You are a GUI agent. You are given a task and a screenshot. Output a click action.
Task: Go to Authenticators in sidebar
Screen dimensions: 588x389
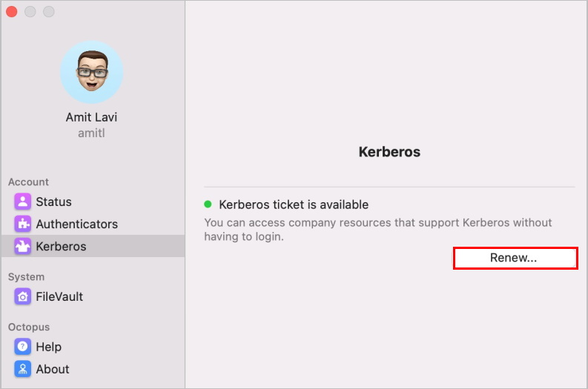tap(93, 224)
